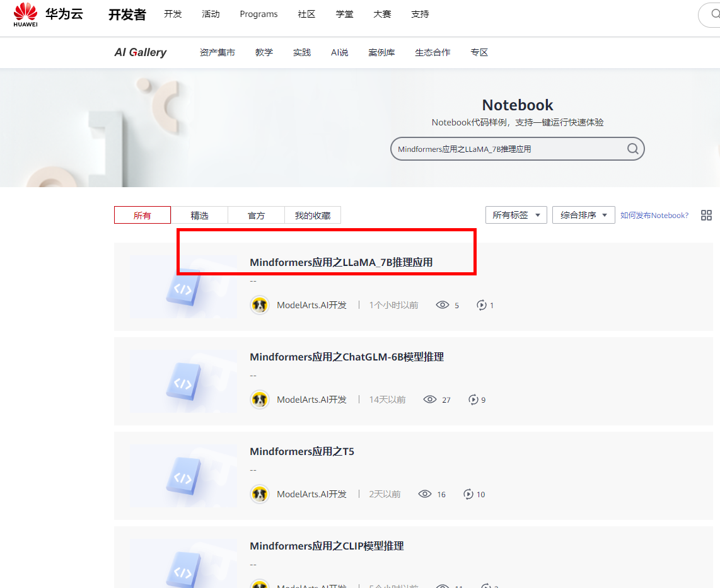
Task: Click the run count icon on the ChatGLM-6B card
Action: pos(473,400)
